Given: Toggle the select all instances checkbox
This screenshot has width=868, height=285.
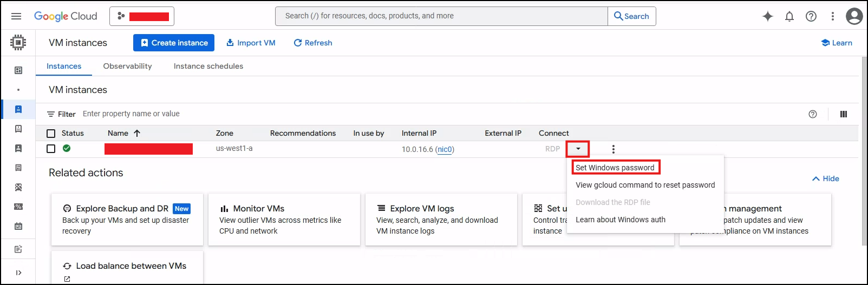Looking at the screenshot, I should pyautogui.click(x=51, y=134).
